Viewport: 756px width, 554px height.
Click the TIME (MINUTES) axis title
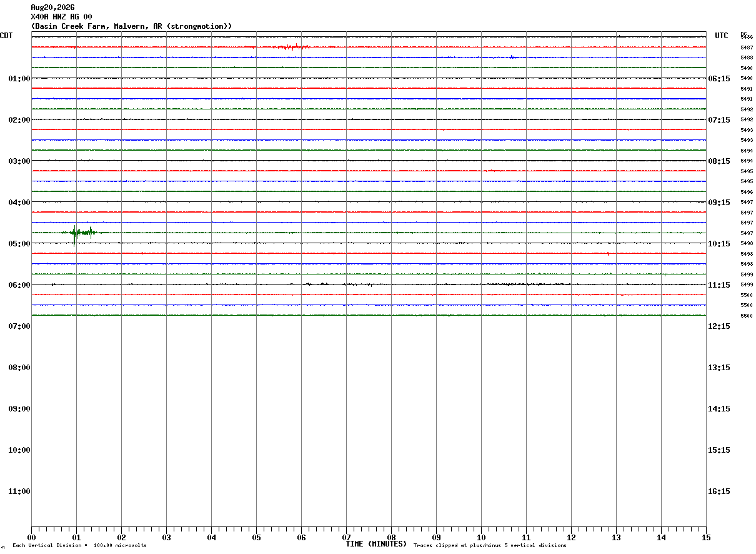tap(376, 544)
